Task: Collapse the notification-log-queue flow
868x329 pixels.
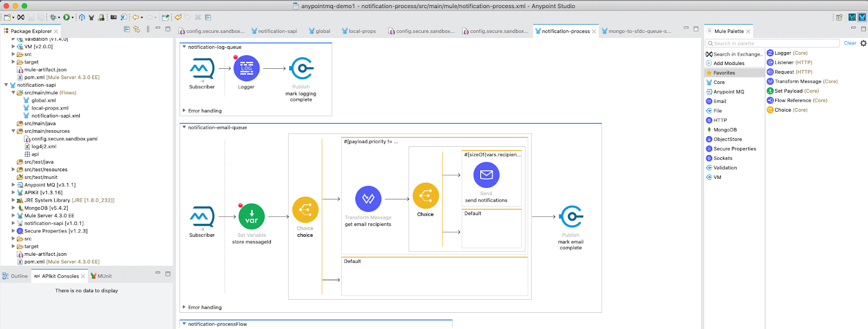Action: tap(184, 47)
